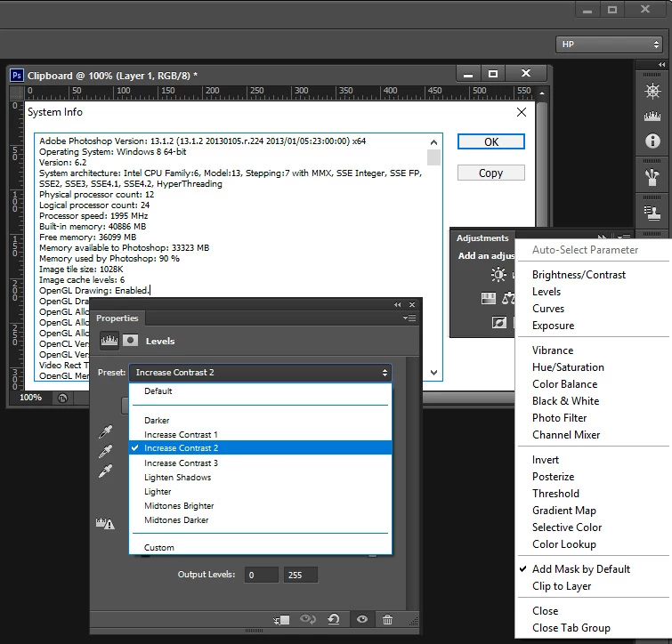
Task: Close the System Info dialog X
Action: pos(522,112)
